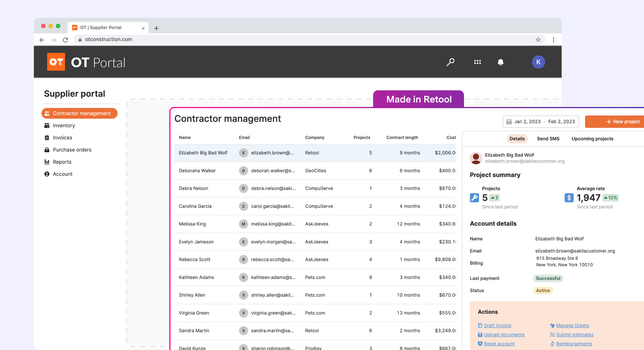This screenshot has height=350, width=644.
Task: Open Inventory in sidebar
Action: (x=64, y=125)
